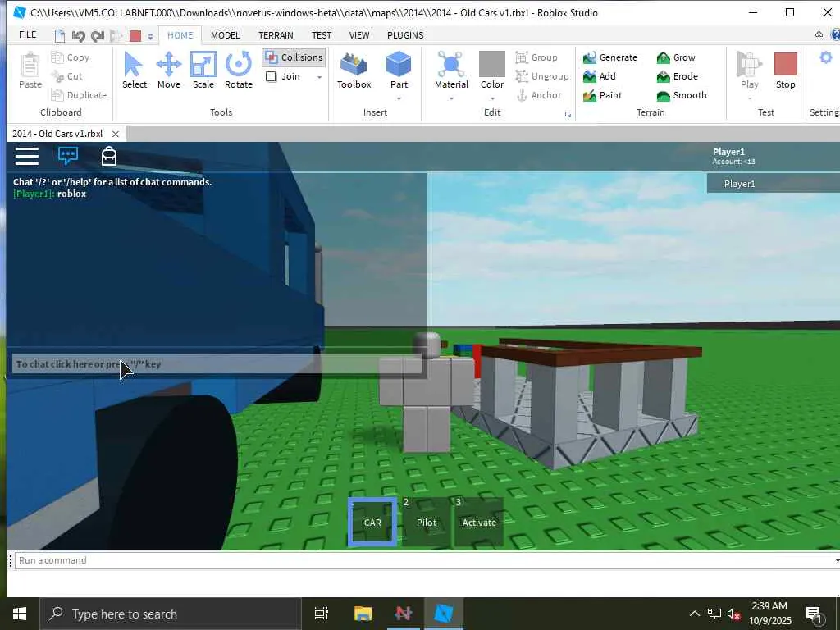
Task: Click the Windows taskbar search box
Action: pyautogui.click(x=171, y=614)
